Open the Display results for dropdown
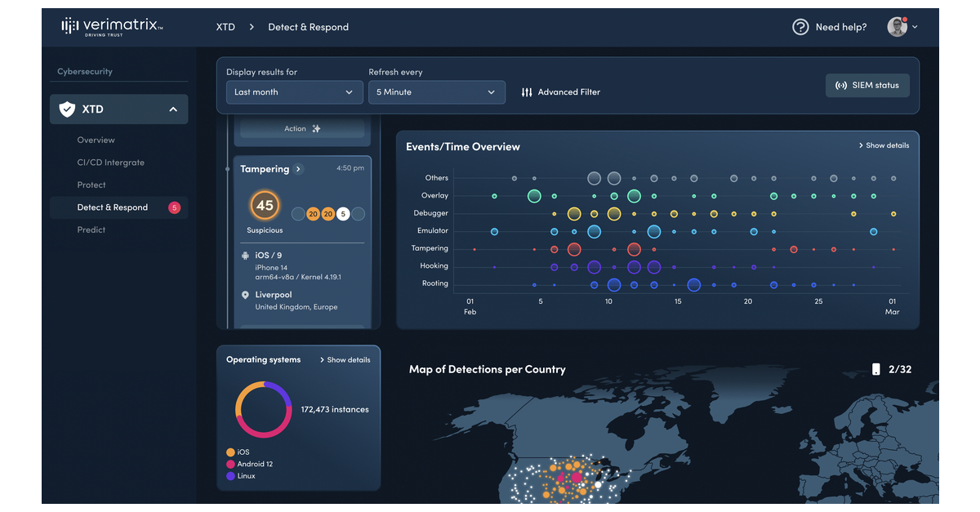This screenshot has height=512, width=980. point(294,92)
